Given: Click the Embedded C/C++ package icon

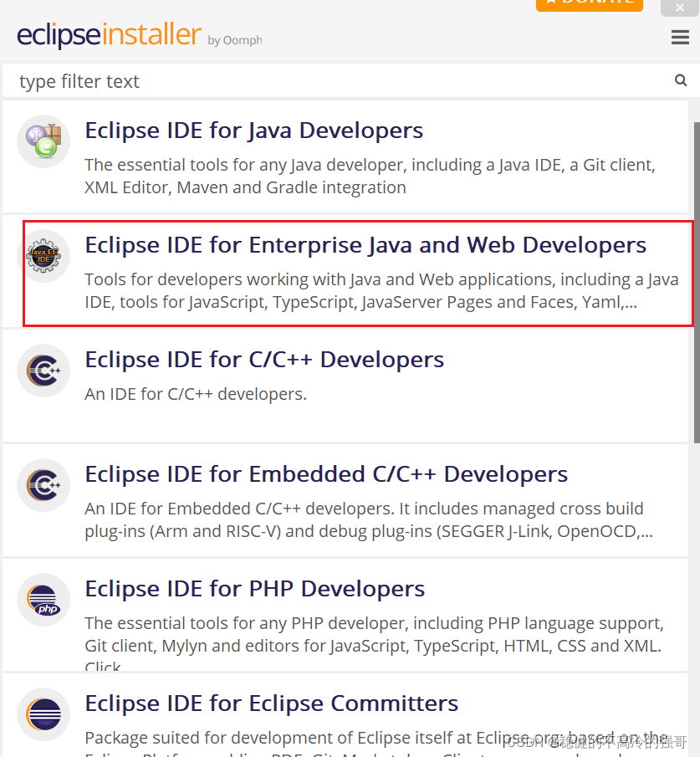Looking at the screenshot, I should [x=43, y=485].
